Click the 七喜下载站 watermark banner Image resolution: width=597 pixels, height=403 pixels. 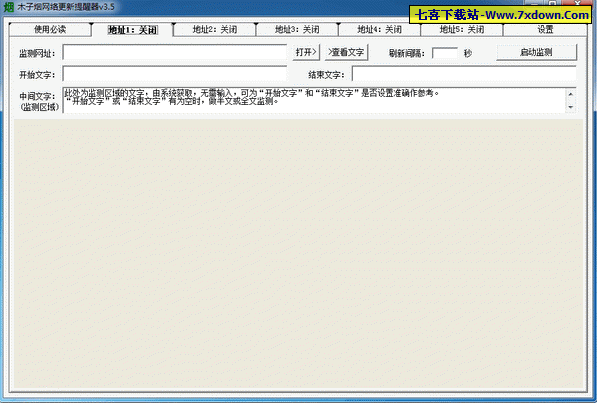(x=500, y=15)
